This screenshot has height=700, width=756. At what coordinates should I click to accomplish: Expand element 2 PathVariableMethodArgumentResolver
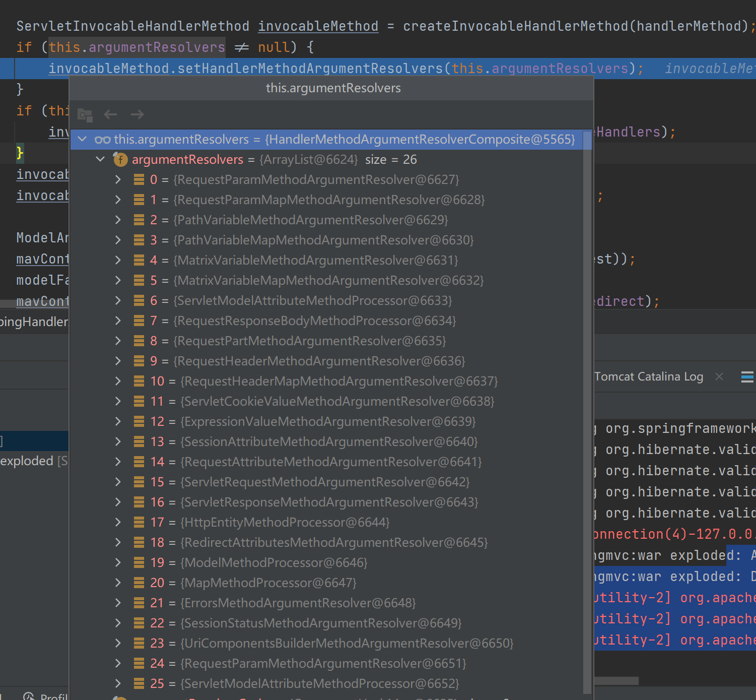(118, 220)
